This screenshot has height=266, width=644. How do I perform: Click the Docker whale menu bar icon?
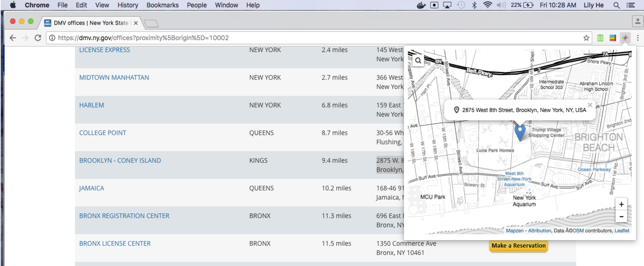421,5
